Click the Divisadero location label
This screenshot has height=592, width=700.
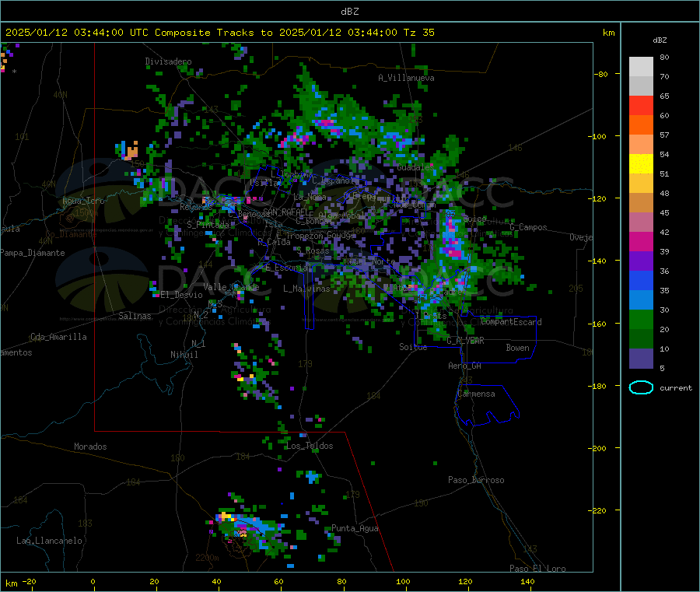tap(168, 61)
